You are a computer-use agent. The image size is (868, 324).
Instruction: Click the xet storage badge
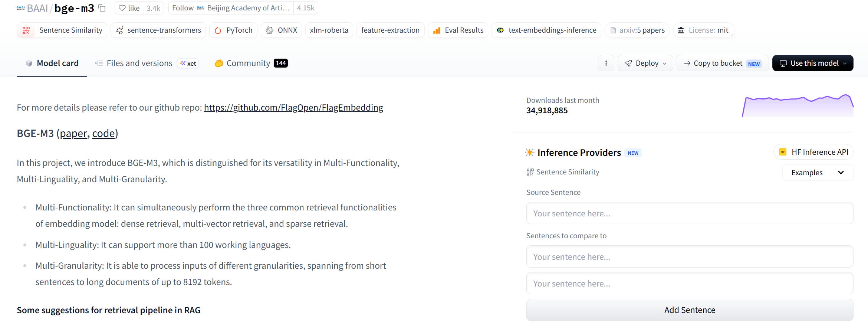pyautogui.click(x=188, y=63)
